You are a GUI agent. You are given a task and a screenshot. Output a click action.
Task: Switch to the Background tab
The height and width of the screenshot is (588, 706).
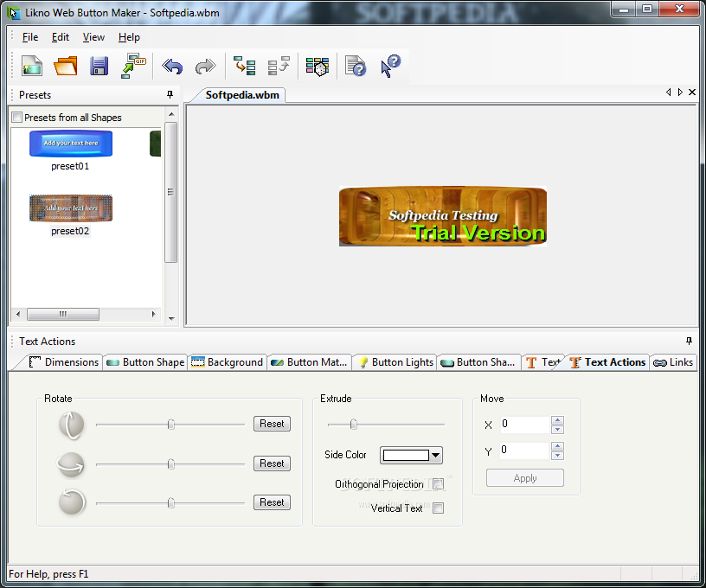click(227, 362)
